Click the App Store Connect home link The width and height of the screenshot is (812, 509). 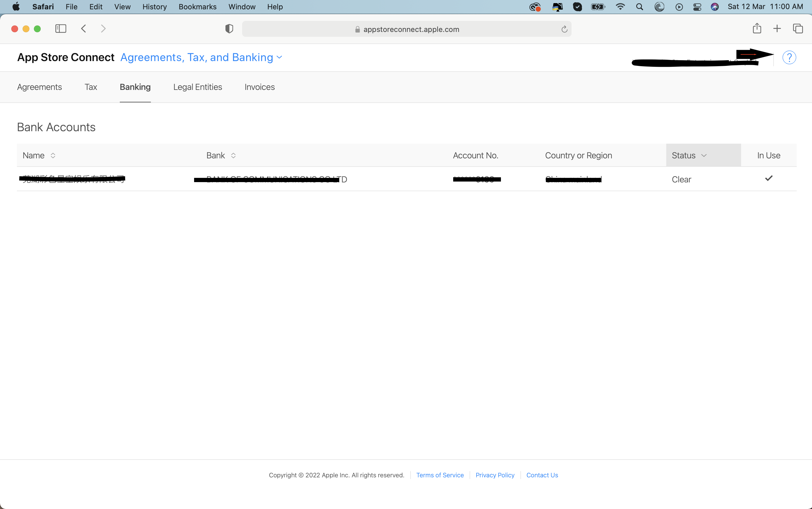tap(66, 58)
